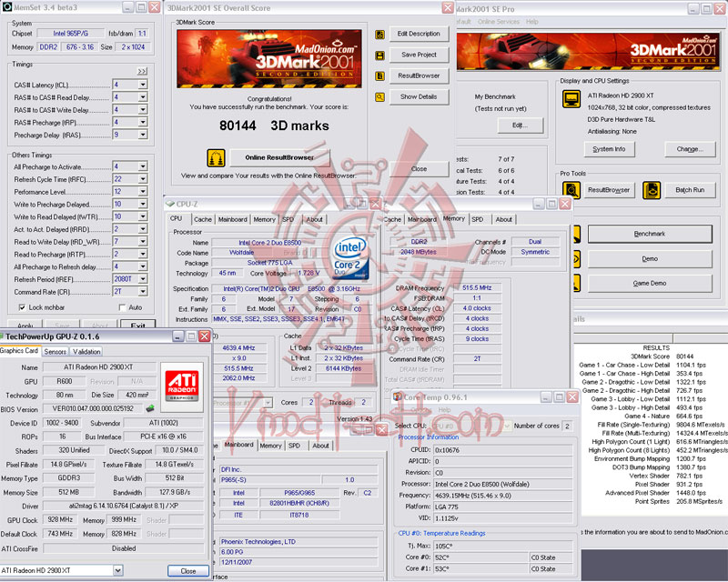Click the Online ResultBrowser yellow icon
728x582 pixels.
[x=216, y=158]
